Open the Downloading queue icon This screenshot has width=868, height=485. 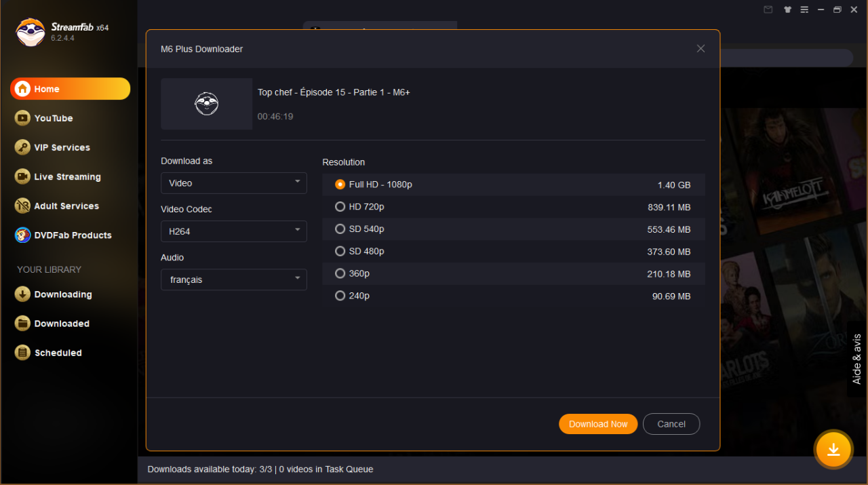pos(23,294)
